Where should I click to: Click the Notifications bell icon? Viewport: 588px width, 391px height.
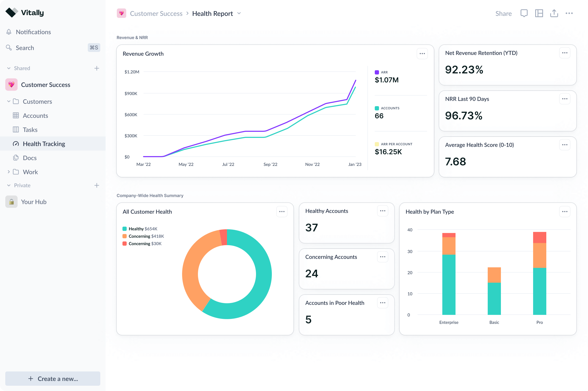coord(9,31)
